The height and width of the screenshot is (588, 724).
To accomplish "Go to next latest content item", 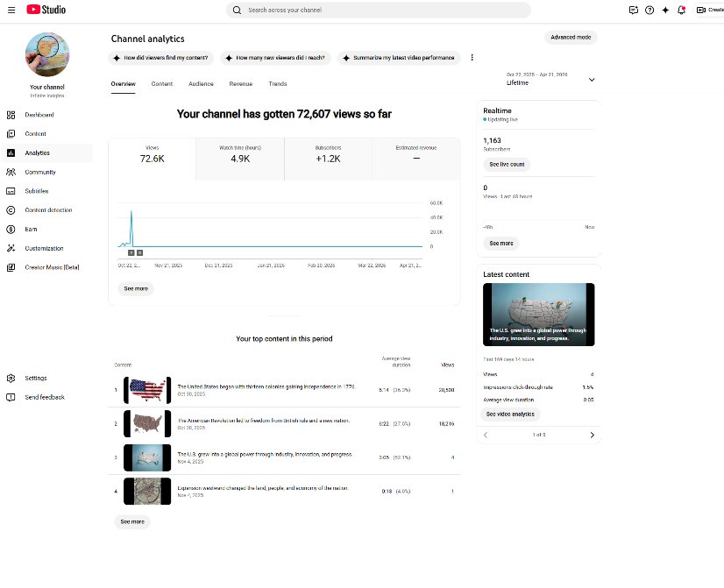I will coord(592,435).
